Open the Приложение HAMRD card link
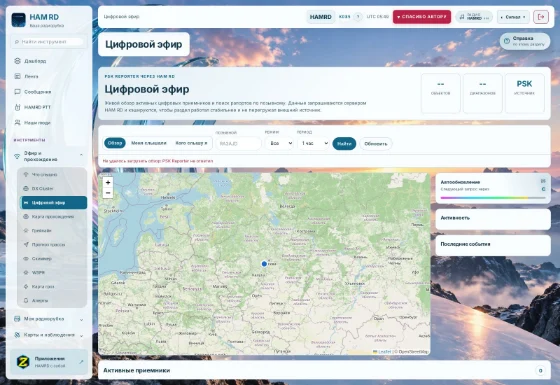The image size is (560, 385). pos(49,362)
